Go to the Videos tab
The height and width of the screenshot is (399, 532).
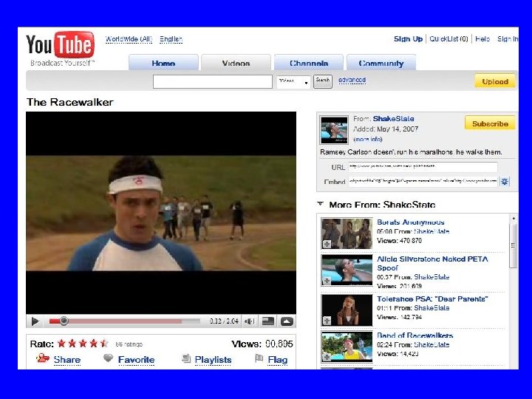tap(236, 63)
